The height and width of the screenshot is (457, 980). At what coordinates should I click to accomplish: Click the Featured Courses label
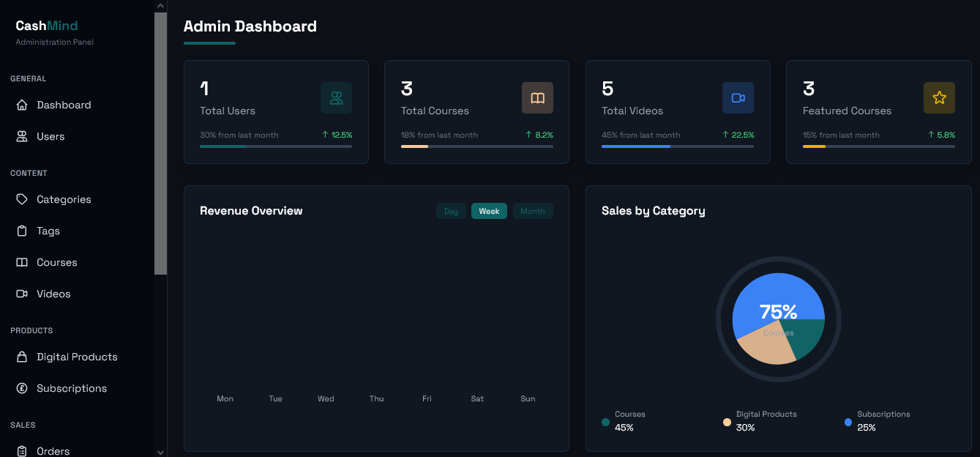847,111
